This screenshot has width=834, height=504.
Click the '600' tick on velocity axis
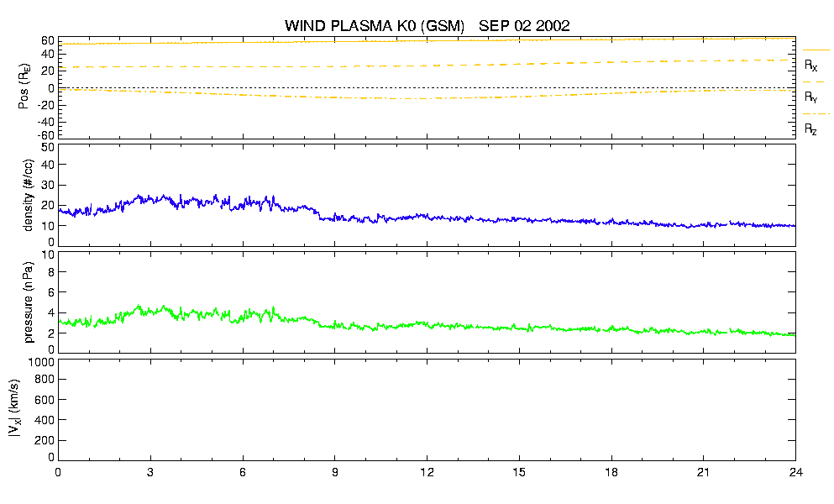45,400
